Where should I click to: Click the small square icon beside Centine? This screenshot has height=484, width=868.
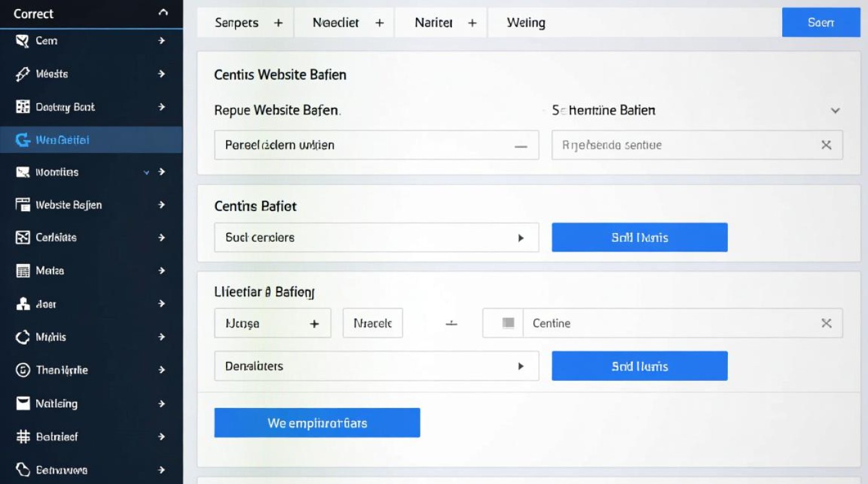coord(508,323)
